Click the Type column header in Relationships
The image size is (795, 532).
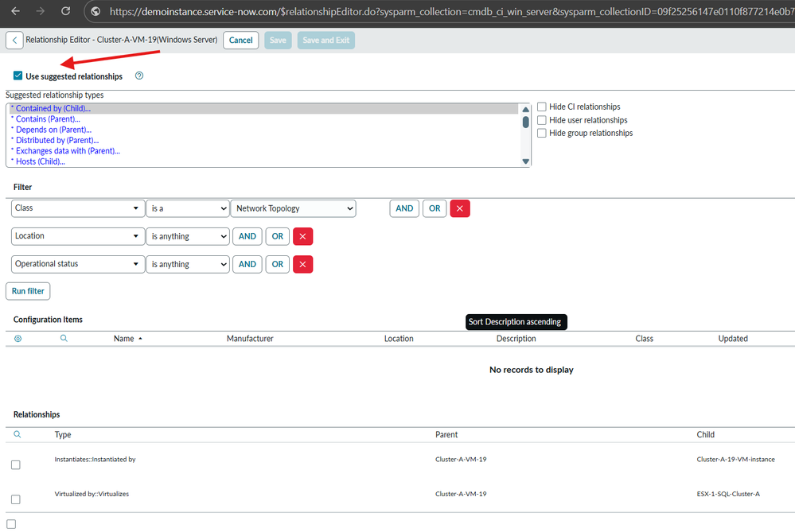(x=63, y=434)
